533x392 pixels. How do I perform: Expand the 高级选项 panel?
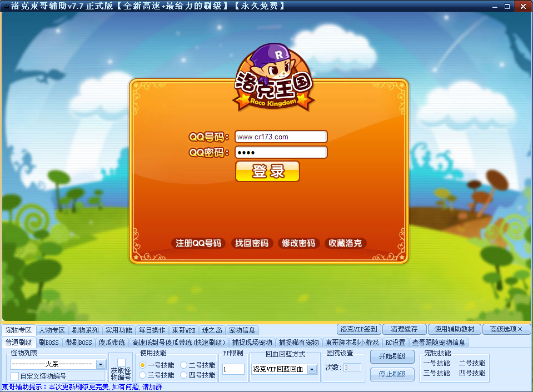pos(504,329)
